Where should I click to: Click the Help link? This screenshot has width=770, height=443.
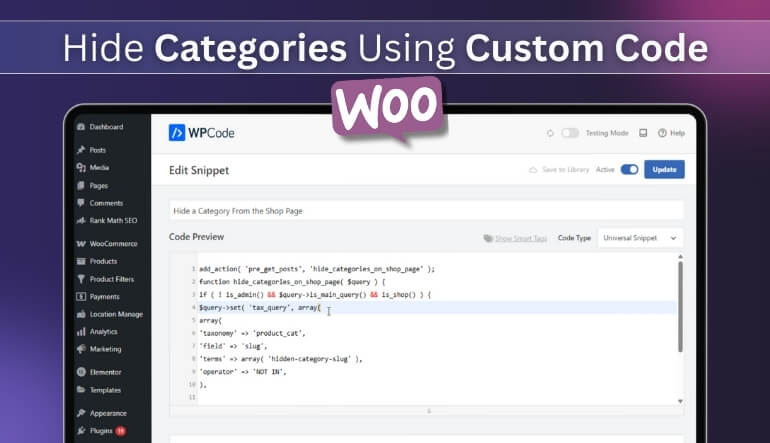coord(677,133)
